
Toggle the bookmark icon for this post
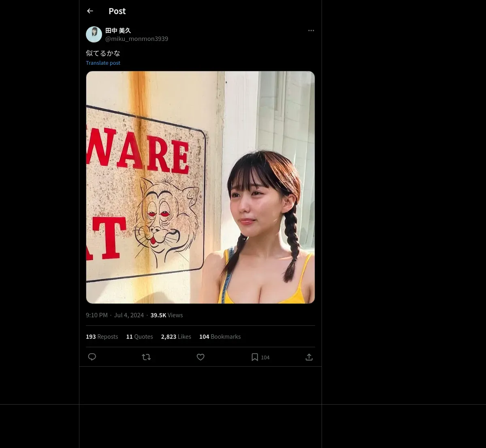[x=255, y=357]
